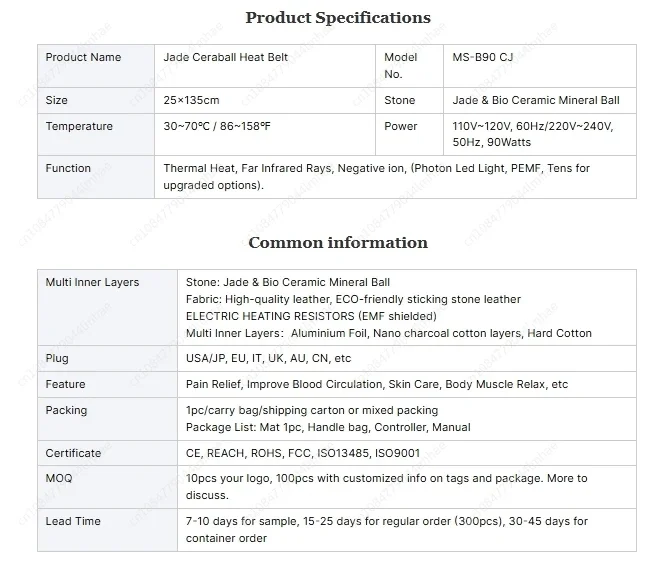Click the MOQ row label
The image size is (662, 572).
[59, 478]
